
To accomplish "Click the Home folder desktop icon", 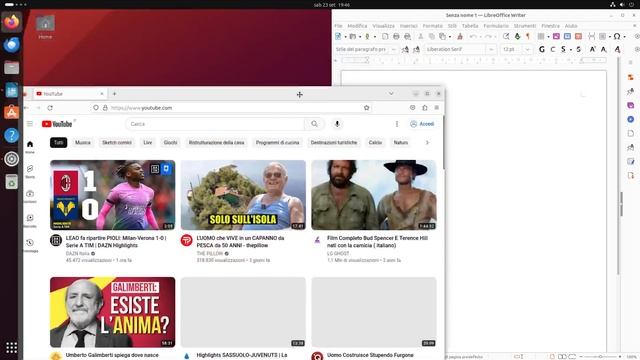I will pyautogui.click(x=45, y=27).
